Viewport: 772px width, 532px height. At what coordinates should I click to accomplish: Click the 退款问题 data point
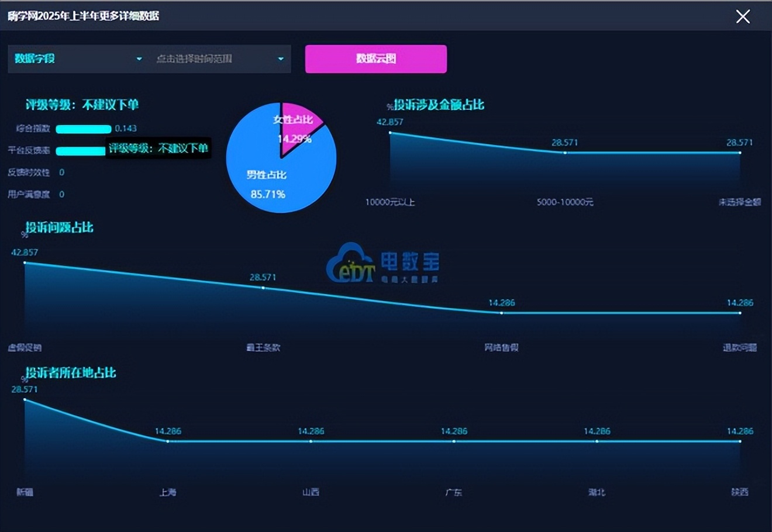coord(740,313)
